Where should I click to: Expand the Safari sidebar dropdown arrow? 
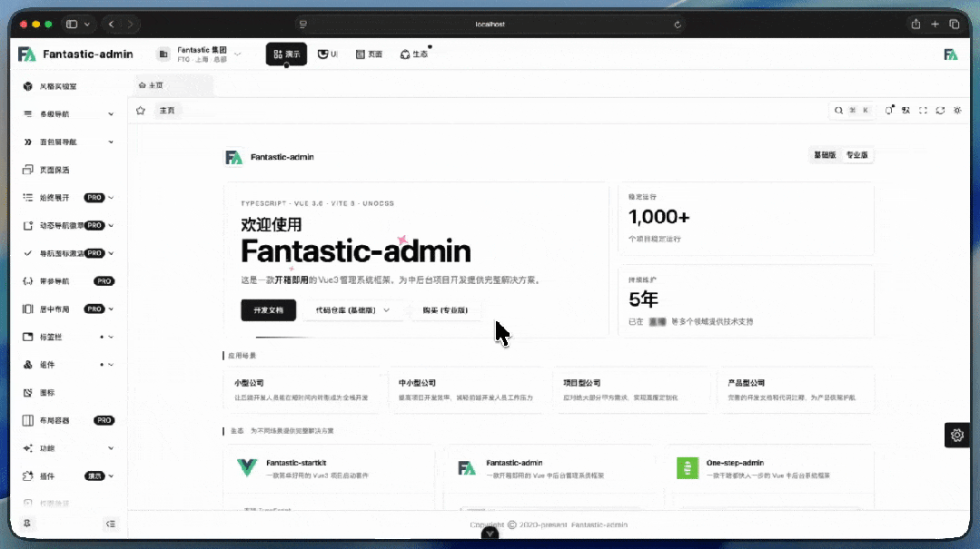[x=87, y=25]
